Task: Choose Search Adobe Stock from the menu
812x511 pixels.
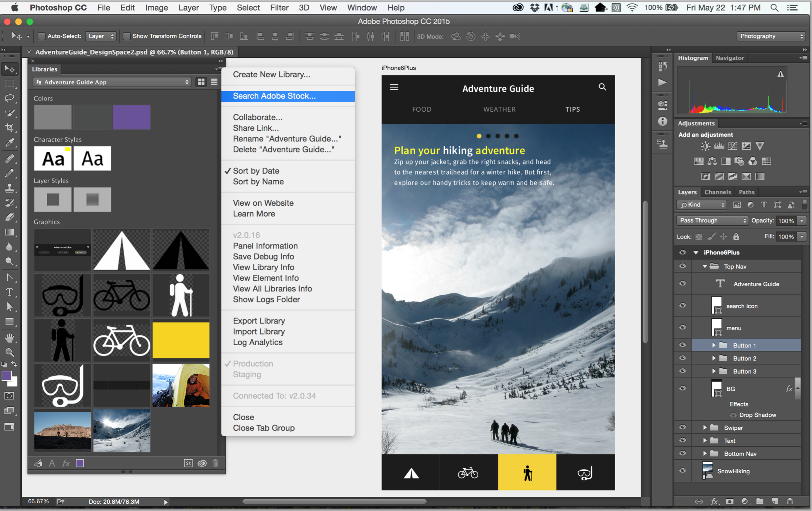Action: click(x=274, y=96)
